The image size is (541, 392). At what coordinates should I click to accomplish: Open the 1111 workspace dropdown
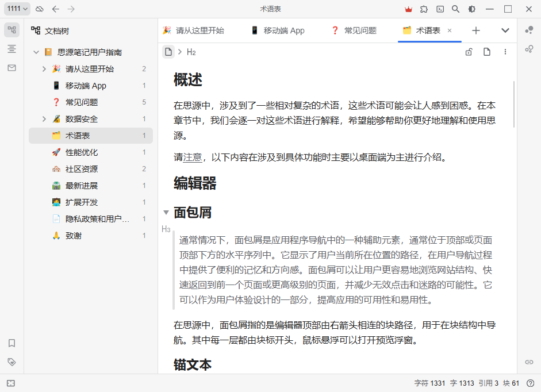click(17, 9)
